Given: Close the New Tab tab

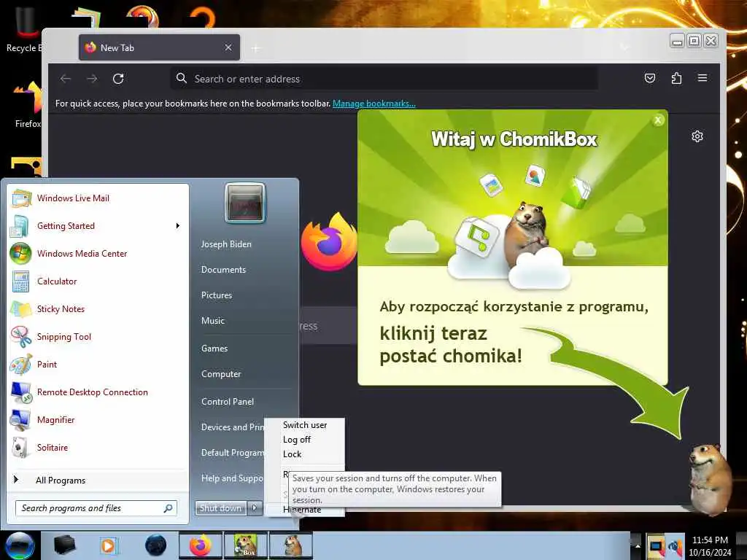Looking at the screenshot, I should (228, 47).
